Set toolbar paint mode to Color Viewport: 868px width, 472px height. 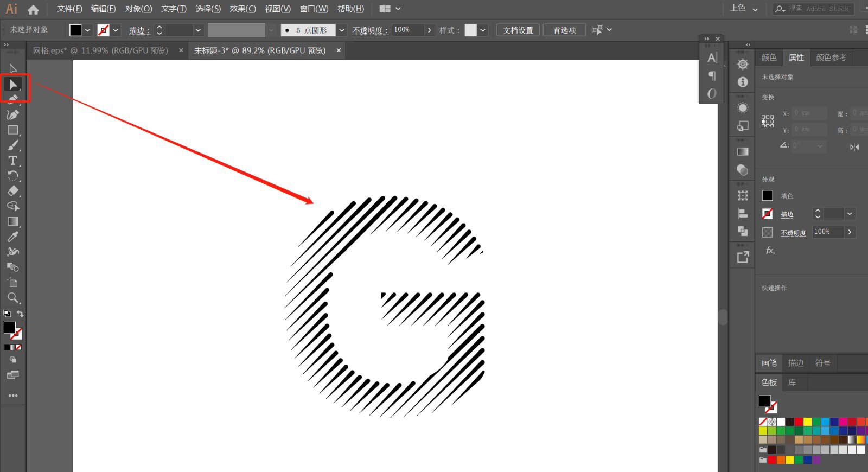click(7, 347)
